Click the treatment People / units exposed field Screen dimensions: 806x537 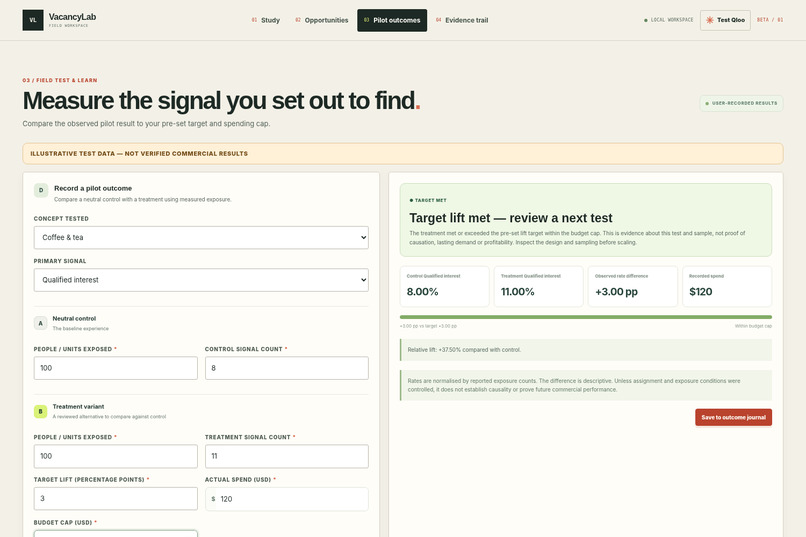(x=116, y=456)
